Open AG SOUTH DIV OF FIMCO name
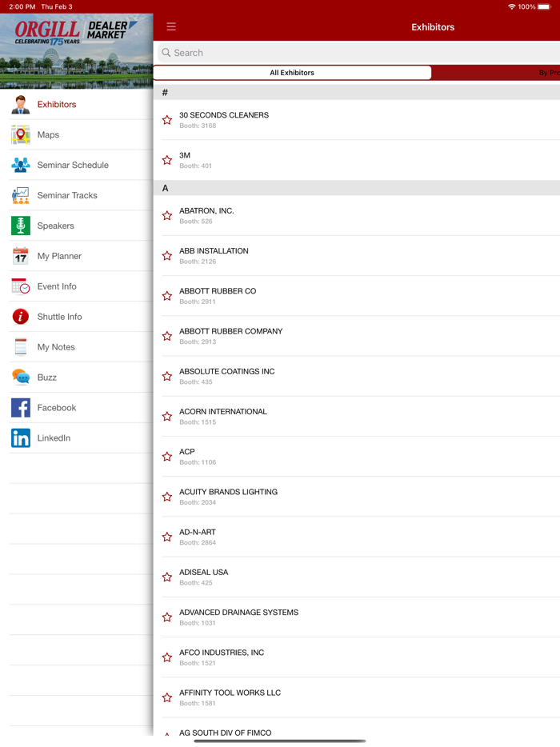 [x=226, y=733]
